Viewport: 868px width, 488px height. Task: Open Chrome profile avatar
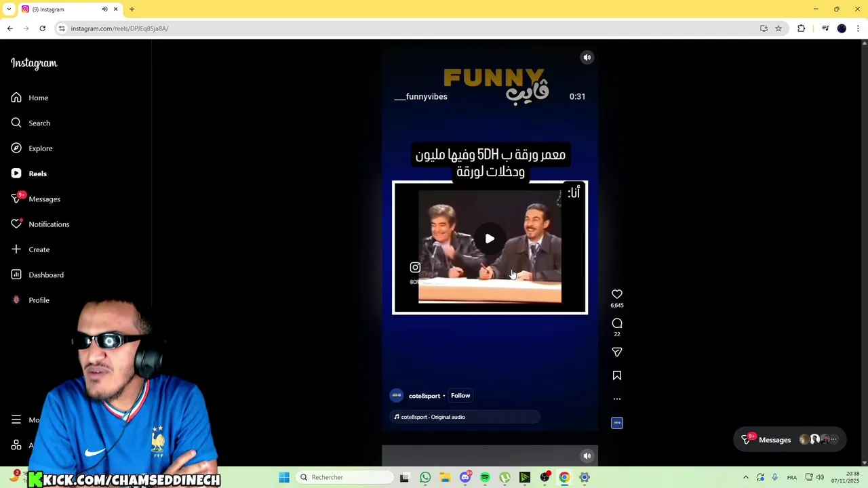click(842, 28)
